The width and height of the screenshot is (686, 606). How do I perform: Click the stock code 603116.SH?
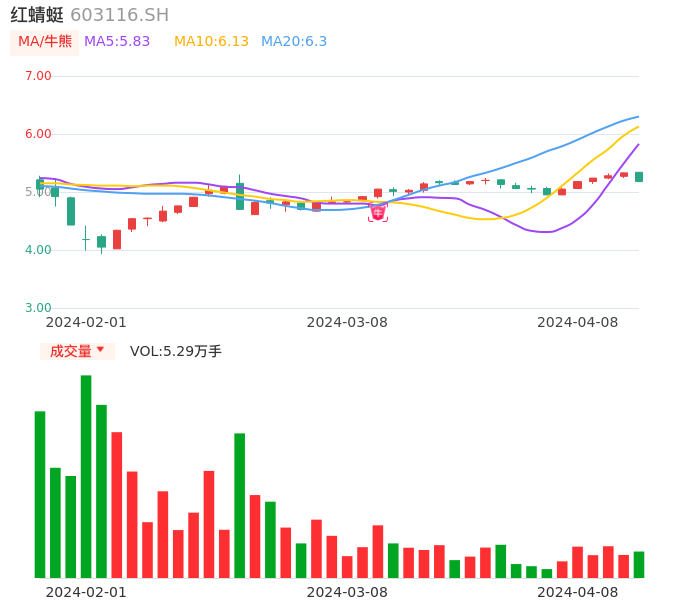tap(120, 15)
